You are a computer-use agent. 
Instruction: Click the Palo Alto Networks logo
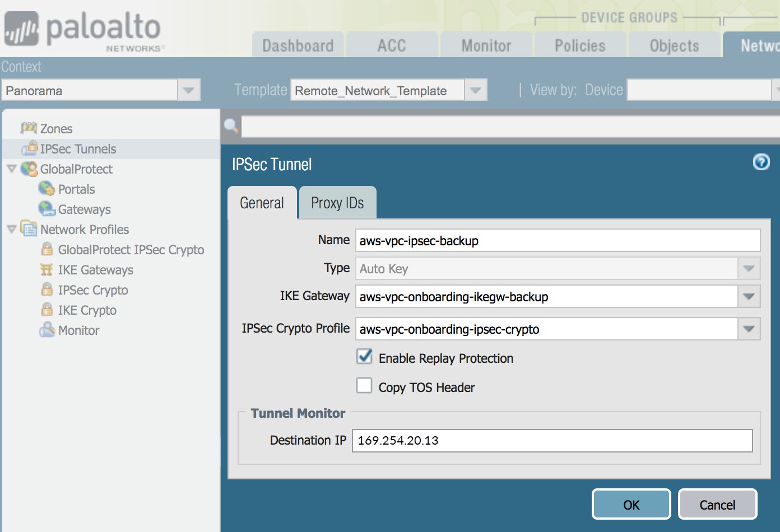click(x=84, y=31)
